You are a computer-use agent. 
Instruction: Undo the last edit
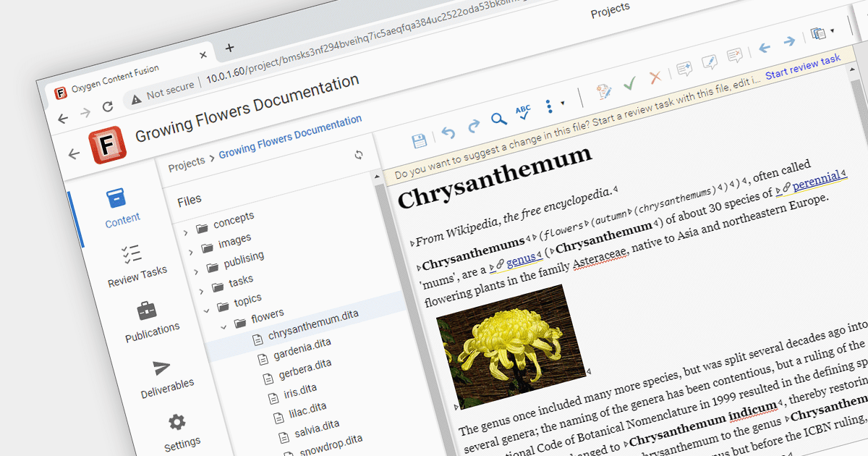click(448, 132)
